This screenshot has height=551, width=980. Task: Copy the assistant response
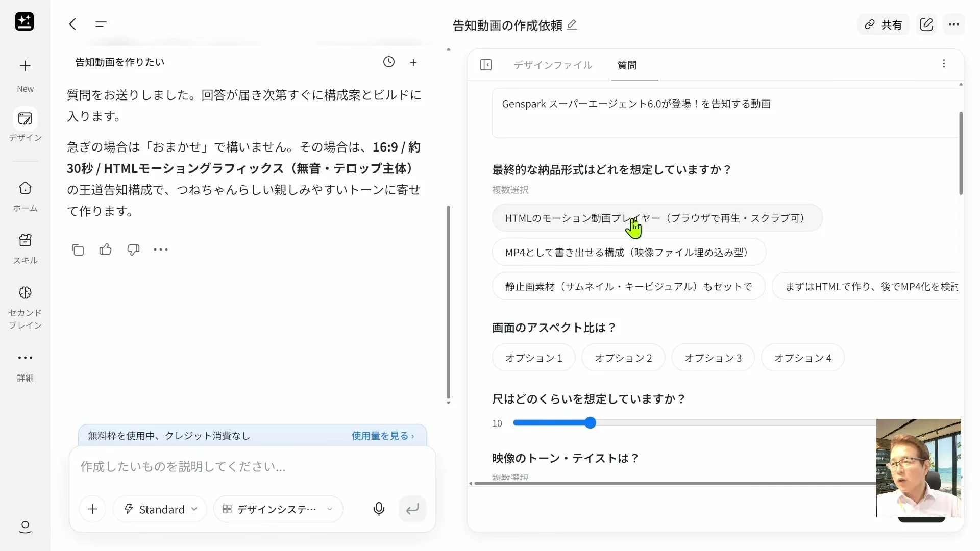coord(78,249)
